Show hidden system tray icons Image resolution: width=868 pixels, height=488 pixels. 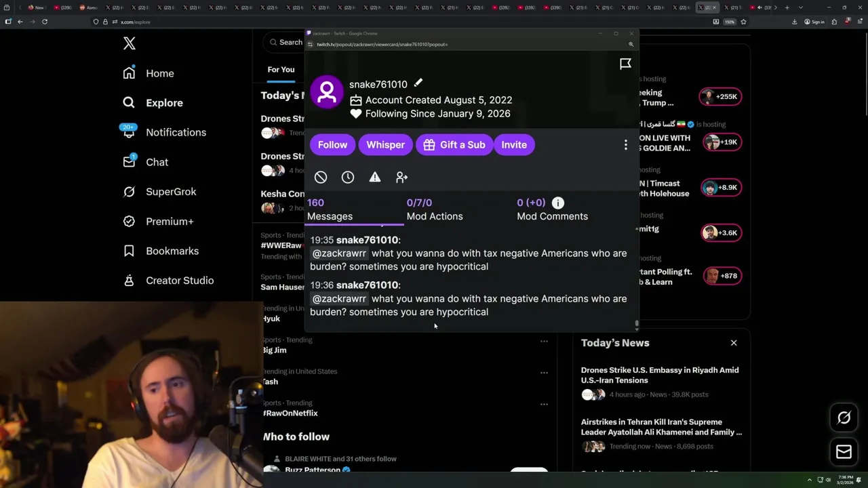click(x=809, y=480)
